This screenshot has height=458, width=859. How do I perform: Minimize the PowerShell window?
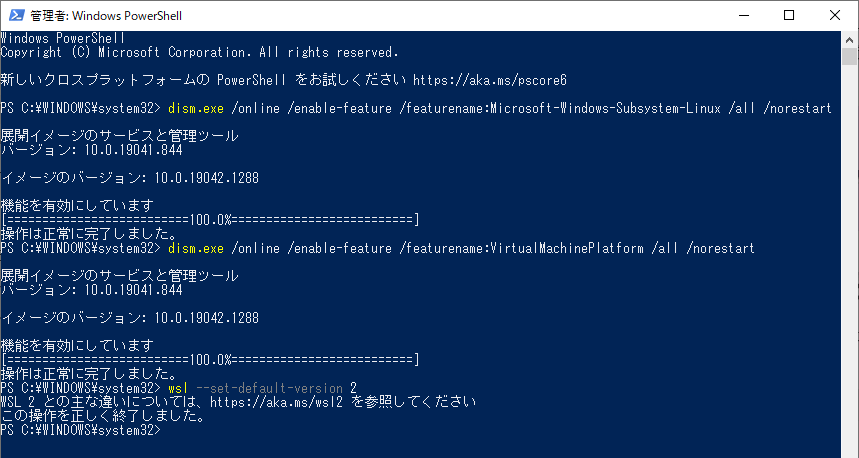click(x=743, y=15)
